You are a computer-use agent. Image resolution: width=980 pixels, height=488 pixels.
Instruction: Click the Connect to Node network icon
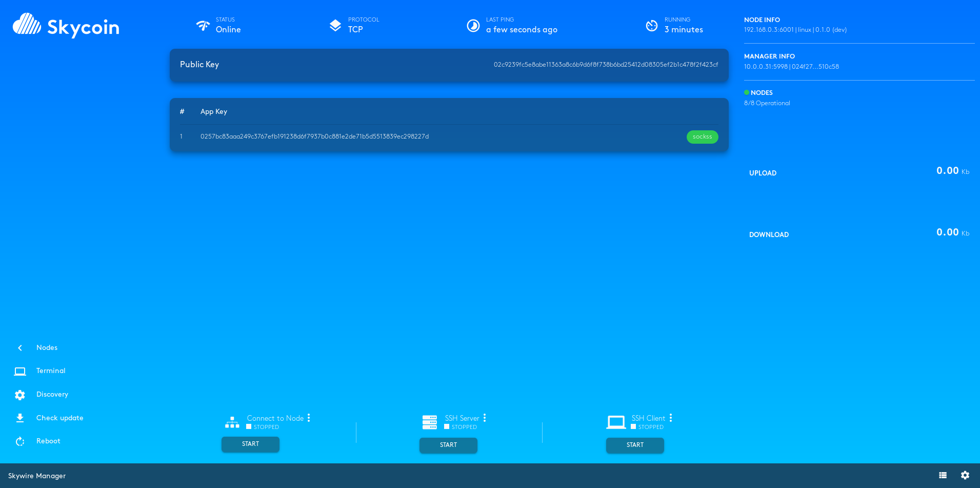point(232,422)
